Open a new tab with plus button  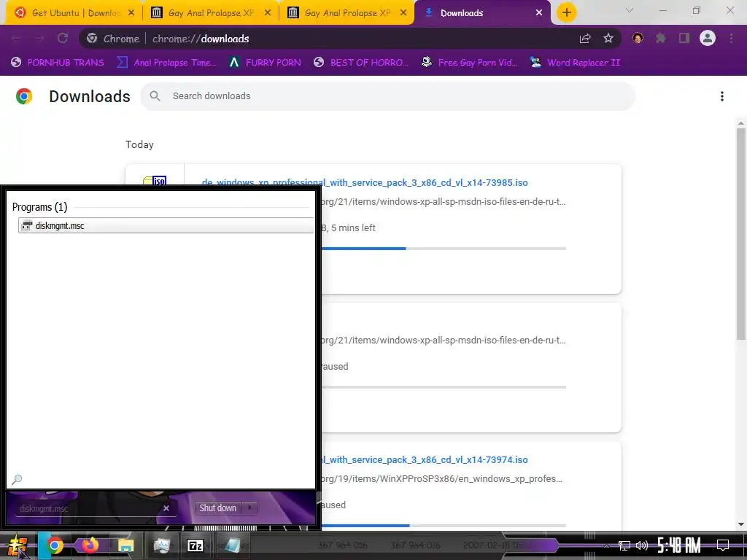click(566, 13)
